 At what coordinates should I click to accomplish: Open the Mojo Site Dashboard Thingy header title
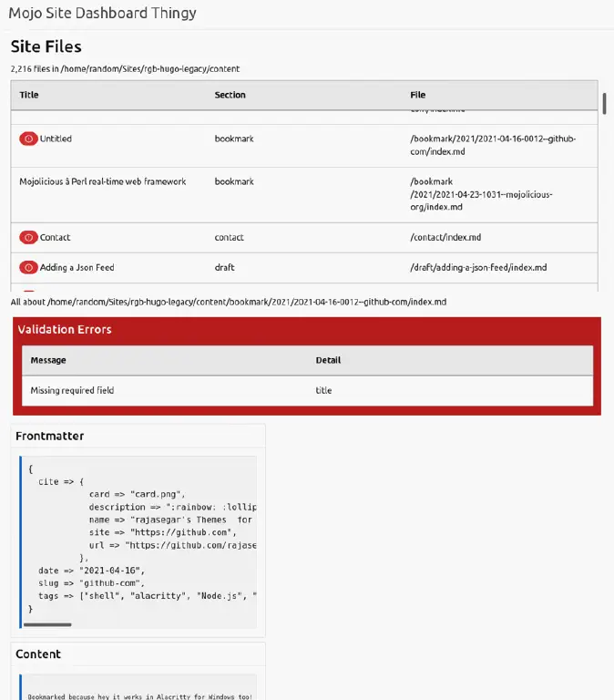[102, 13]
